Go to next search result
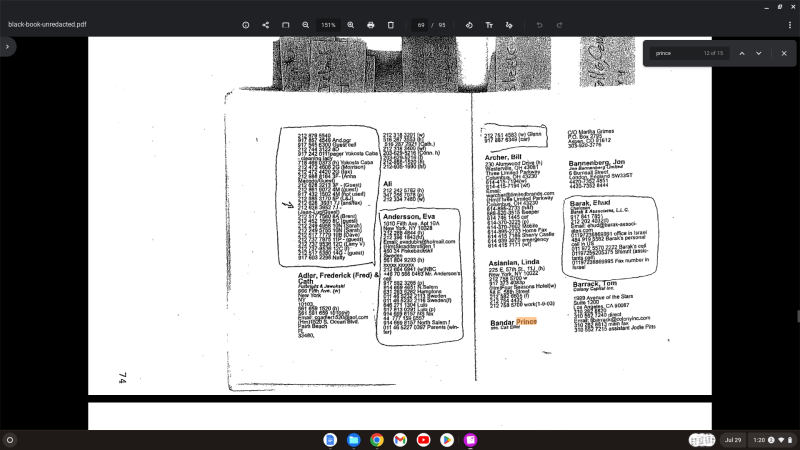 [x=759, y=53]
